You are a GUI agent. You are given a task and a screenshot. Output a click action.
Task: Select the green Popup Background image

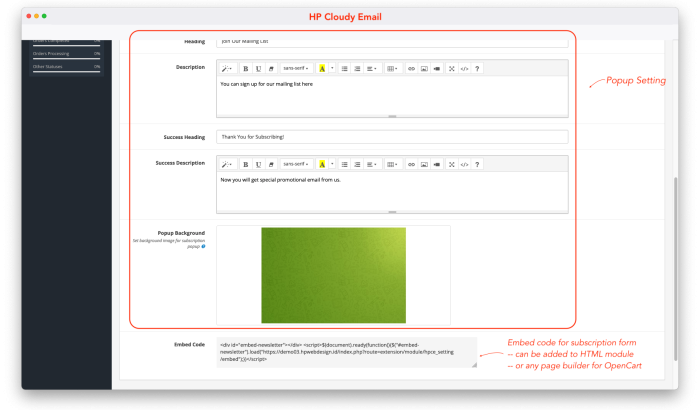pos(333,275)
